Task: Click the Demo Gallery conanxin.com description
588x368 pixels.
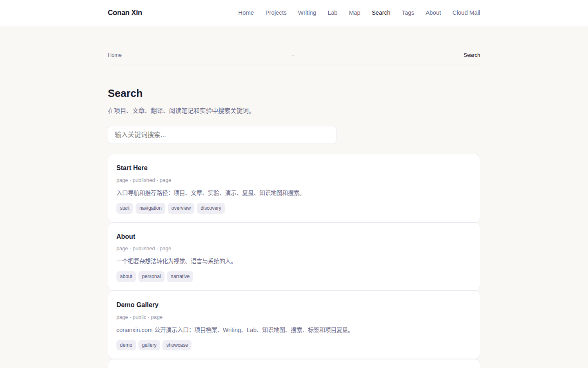Action: (235, 330)
